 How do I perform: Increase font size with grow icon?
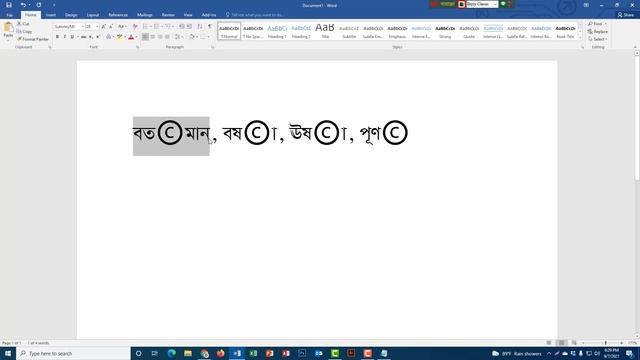[x=104, y=27]
